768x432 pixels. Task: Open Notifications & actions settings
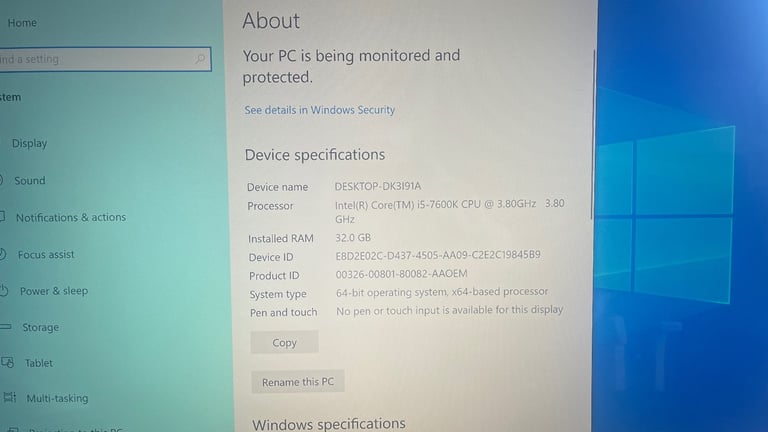(71, 217)
